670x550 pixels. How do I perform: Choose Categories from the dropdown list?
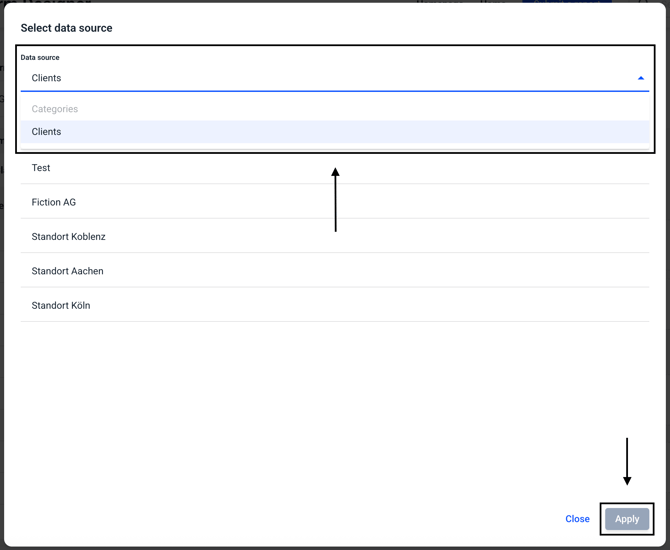pyautogui.click(x=55, y=109)
